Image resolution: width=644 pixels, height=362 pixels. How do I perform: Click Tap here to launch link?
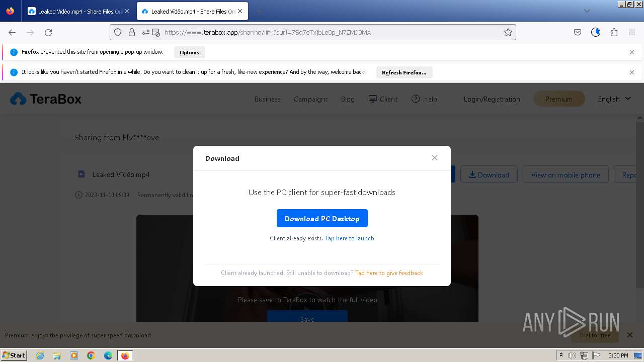click(349, 238)
